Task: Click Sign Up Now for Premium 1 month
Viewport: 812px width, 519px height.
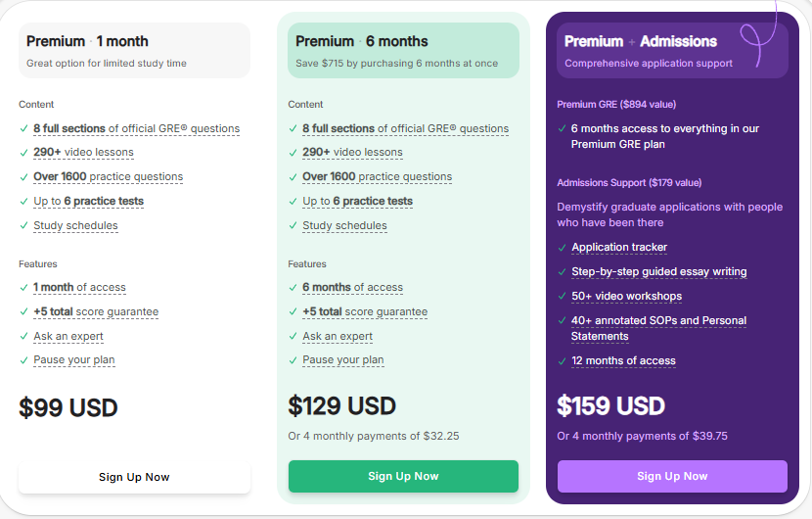Action: pos(134,477)
